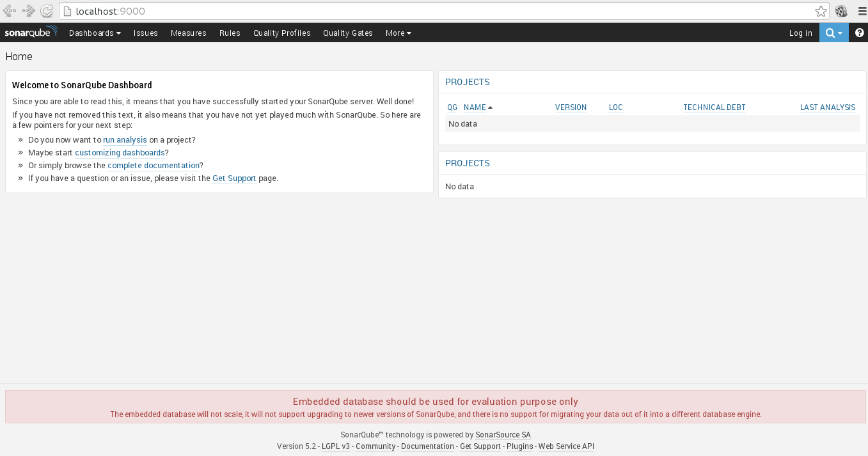Click the SonarQube logo

click(31, 33)
